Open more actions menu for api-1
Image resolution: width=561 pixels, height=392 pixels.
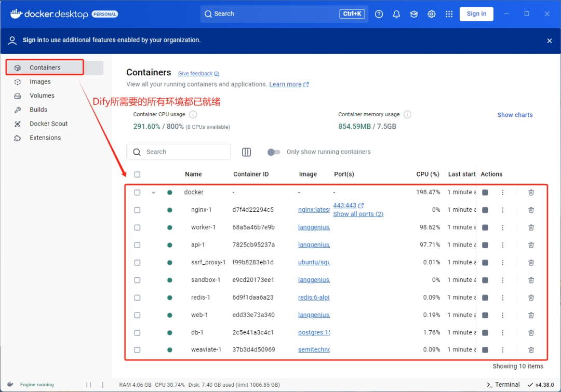(502, 245)
